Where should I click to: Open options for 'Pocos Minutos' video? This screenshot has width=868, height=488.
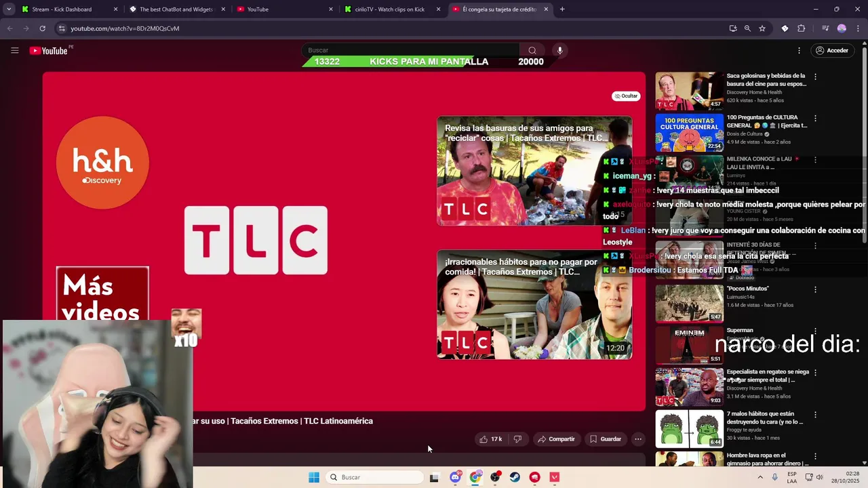pos(815,289)
